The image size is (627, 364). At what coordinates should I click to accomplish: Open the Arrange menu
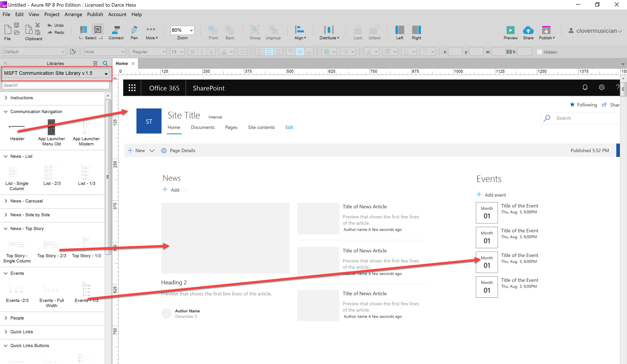pyautogui.click(x=73, y=14)
